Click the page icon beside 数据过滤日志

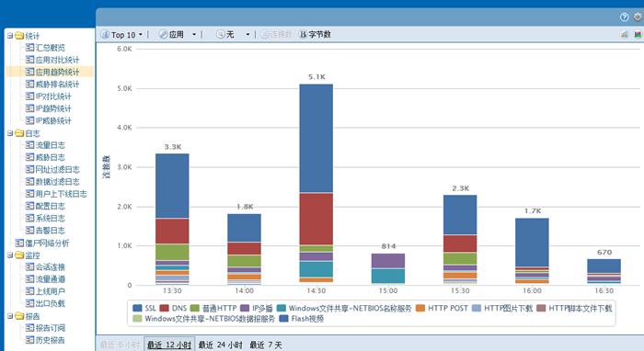(29, 181)
